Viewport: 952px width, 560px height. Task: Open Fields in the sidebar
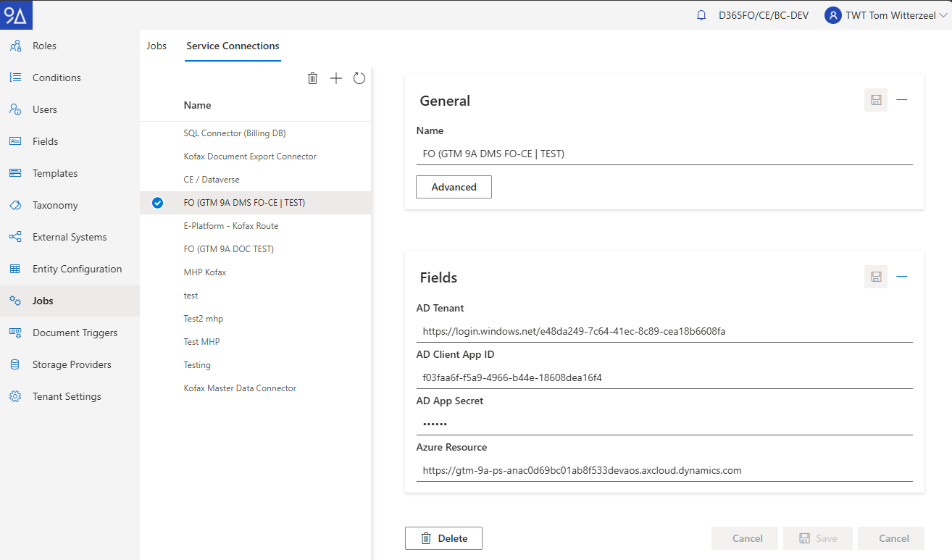(70, 141)
